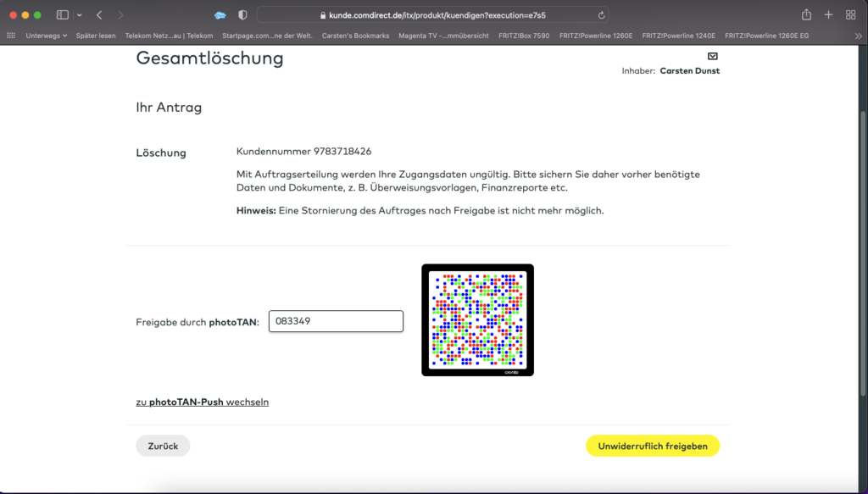Click the 'Mit Auftragserteilung werden' paragraph
868x494 pixels.
coord(468,180)
